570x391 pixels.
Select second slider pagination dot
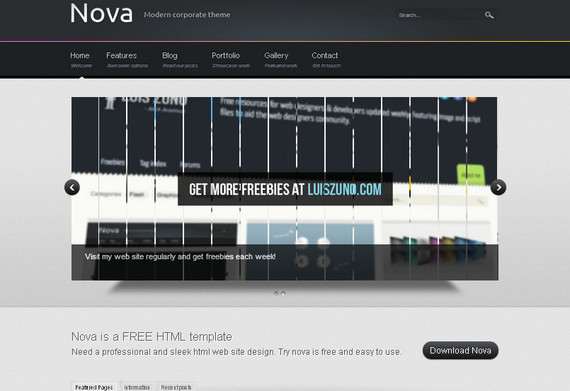coord(284,293)
